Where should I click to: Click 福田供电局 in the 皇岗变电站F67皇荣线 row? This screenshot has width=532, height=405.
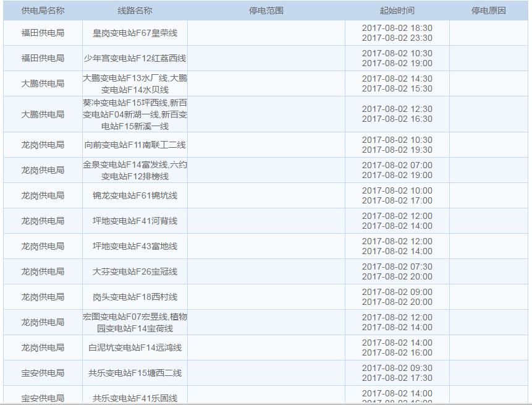pyautogui.click(x=43, y=33)
